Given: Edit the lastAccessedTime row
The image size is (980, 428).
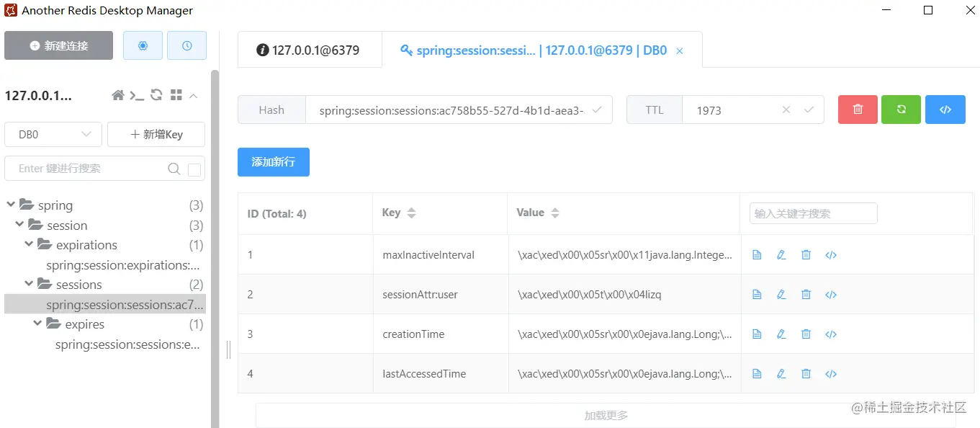Looking at the screenshot, I should [781, 374].
